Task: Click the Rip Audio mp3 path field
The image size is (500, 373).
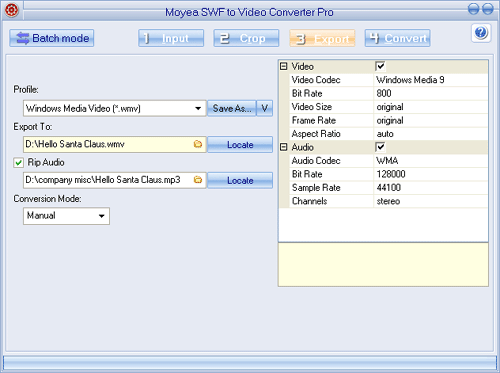Action: (x=115, y=180)
